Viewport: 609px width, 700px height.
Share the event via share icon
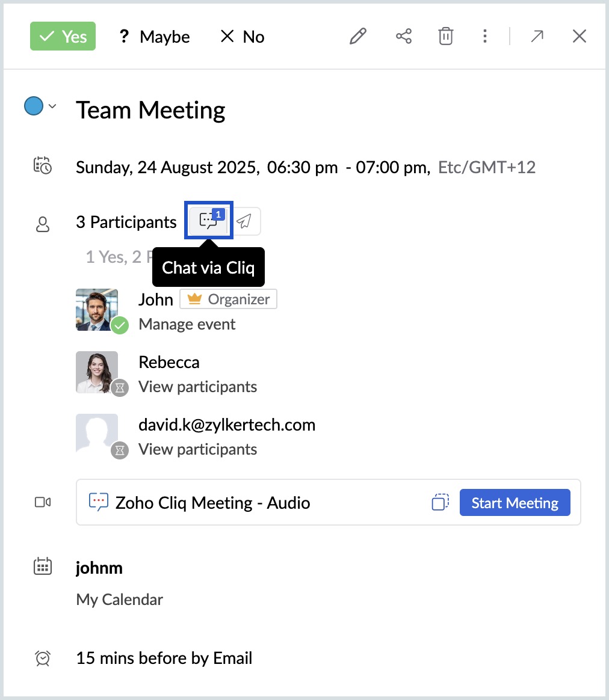pos(404,37)
